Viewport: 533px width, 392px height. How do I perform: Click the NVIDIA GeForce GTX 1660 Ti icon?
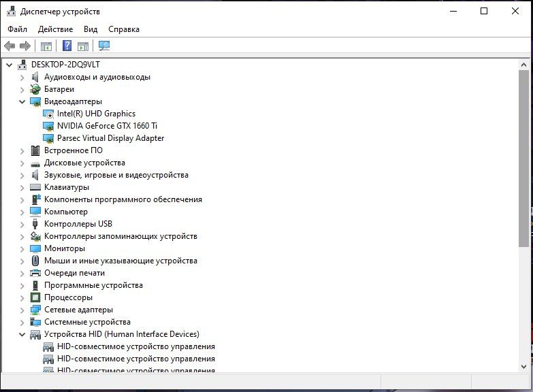pyautogui.click(x=48, y=126)
